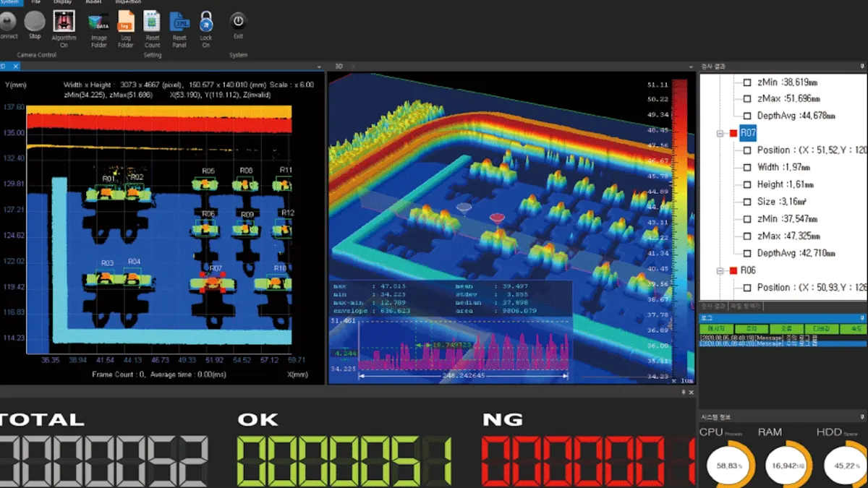This screenshot has height=488, width=868.
Task: Select the highlighted second log message row
Action: coord(783,344)
